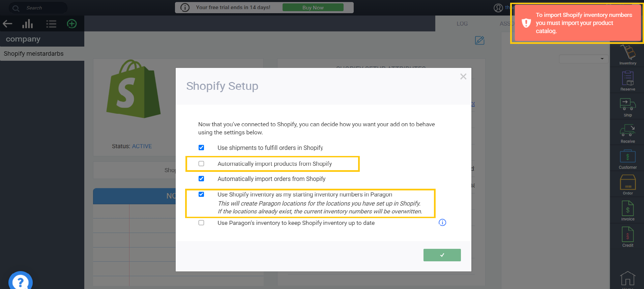
Task: Uncheck automatically import orders from Shopify
Action: (x=201, y=179)
